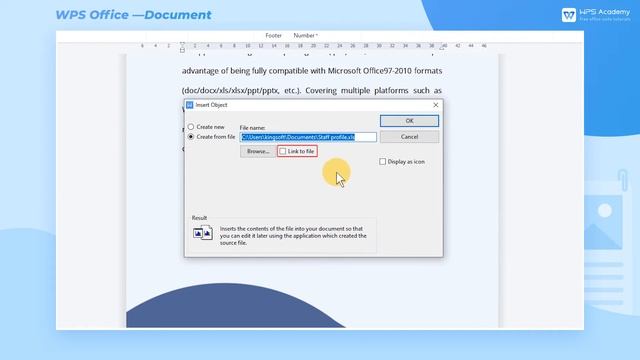Screen dimensions: 640x360
Task: Click the ruler's left indent marker
Action: pyautogui.click(x=182, y=48)
